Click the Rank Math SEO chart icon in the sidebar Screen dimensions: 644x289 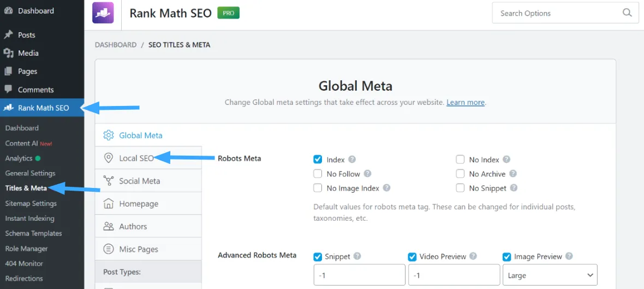point(8,108)
